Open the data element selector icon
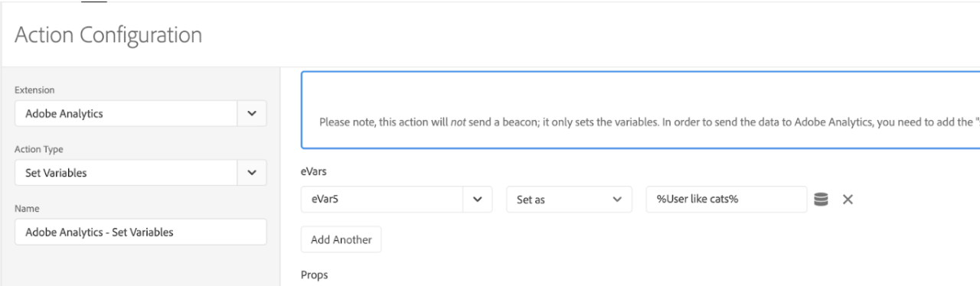 point(821,200)
